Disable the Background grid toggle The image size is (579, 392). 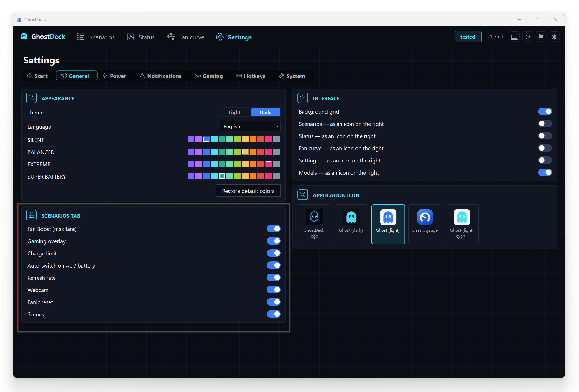(x=545, y=111)
